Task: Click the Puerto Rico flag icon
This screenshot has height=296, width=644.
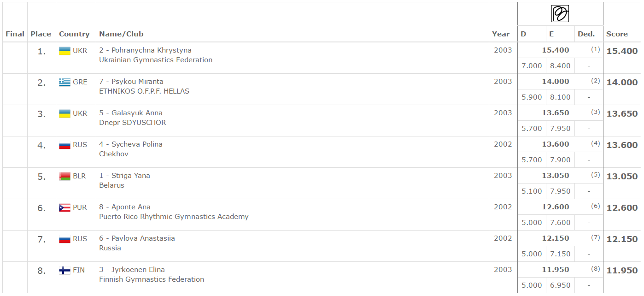Action: click(64, 207)
